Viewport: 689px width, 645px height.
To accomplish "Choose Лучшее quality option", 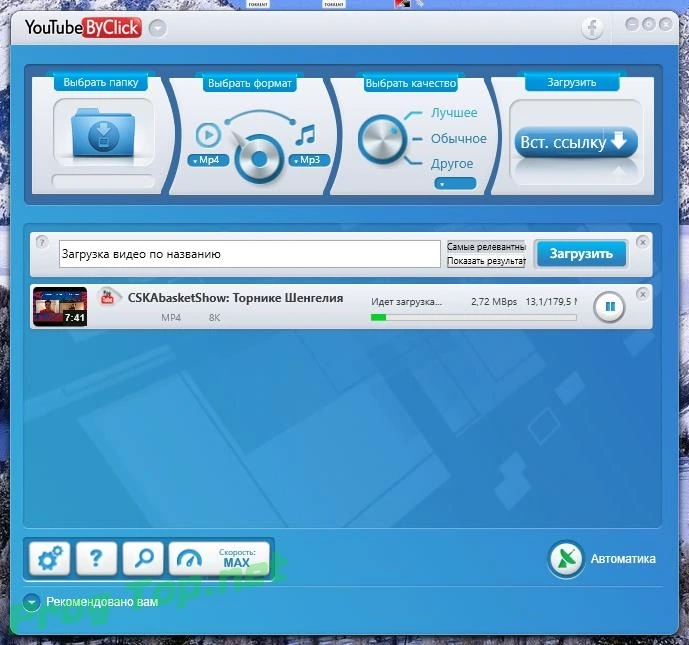I will (454, 112).
